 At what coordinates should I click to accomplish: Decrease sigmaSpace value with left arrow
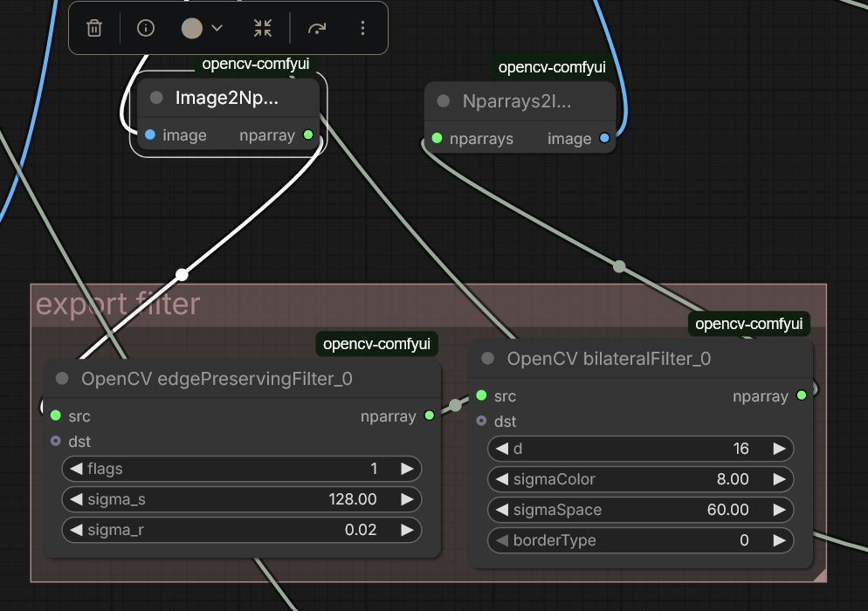coord(501,509)
